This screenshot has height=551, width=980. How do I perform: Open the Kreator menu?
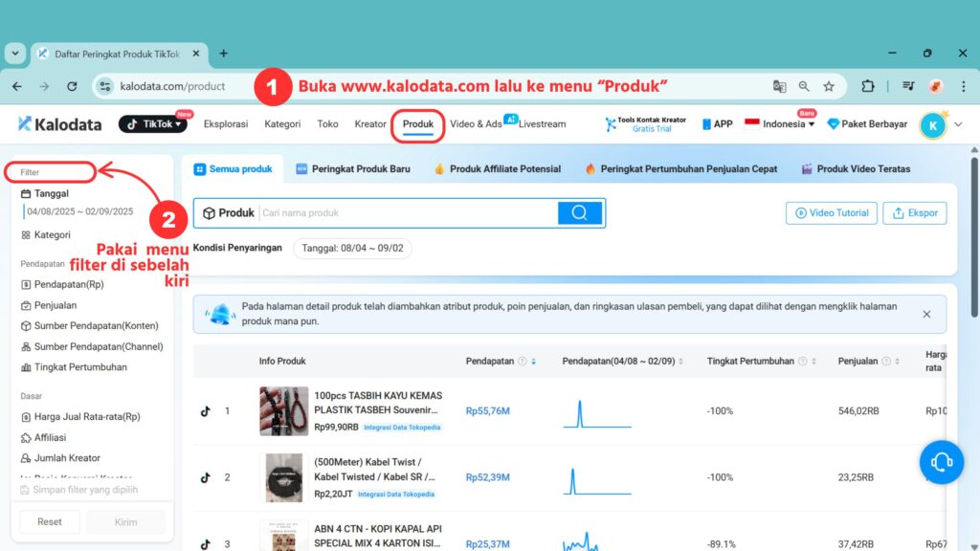click(x=370, y=124)
